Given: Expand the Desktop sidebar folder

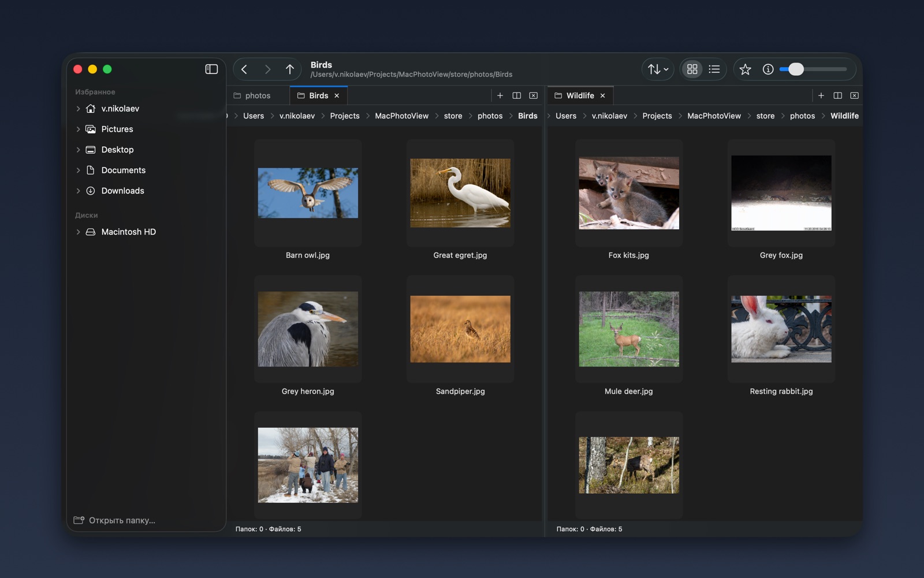Looking at the screenshot, I should click(78, 150).
